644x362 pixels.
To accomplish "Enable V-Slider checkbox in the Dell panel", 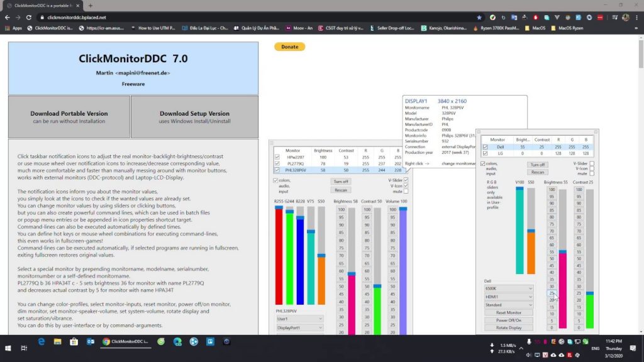I will coord(592,163).
